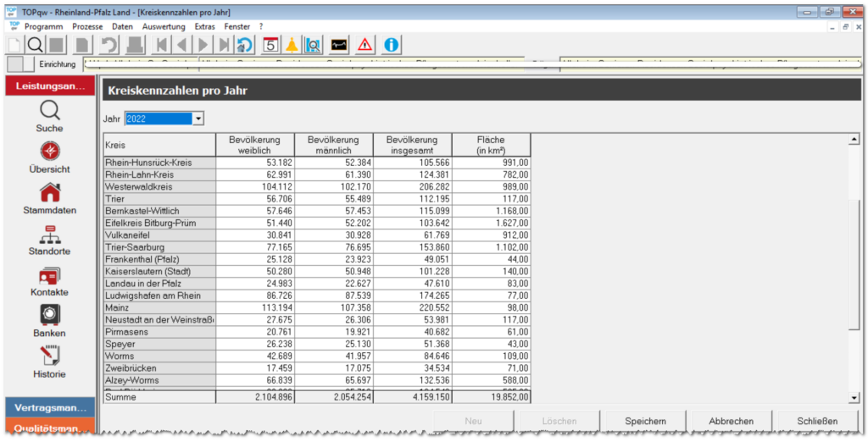The image size is (868, 442).
Task: Click the red warning triangle icon
Action: click(x=365, y=45)
